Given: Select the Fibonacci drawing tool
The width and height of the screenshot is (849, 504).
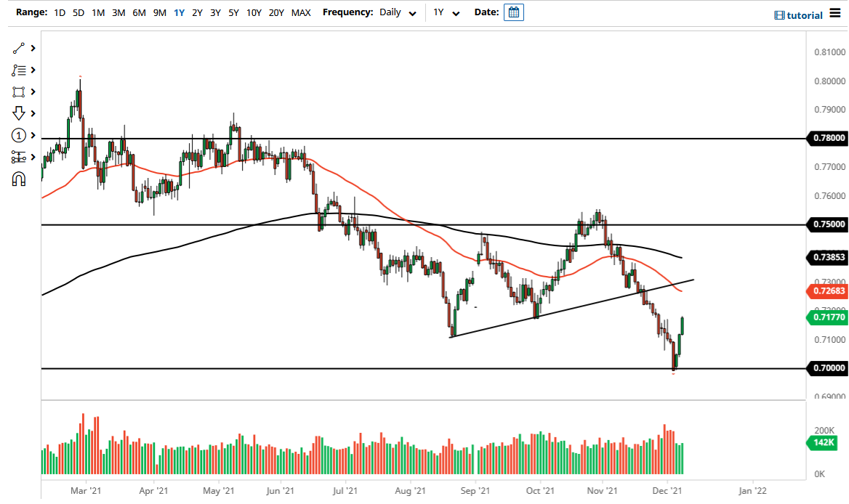Looking at the screenshot, I should click(x=20, y=70).
